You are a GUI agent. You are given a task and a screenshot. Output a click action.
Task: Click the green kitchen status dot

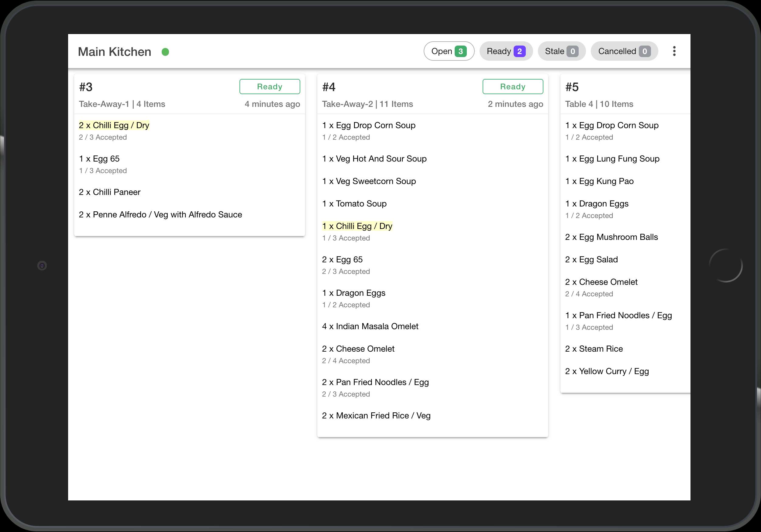[x=165, y=52]
